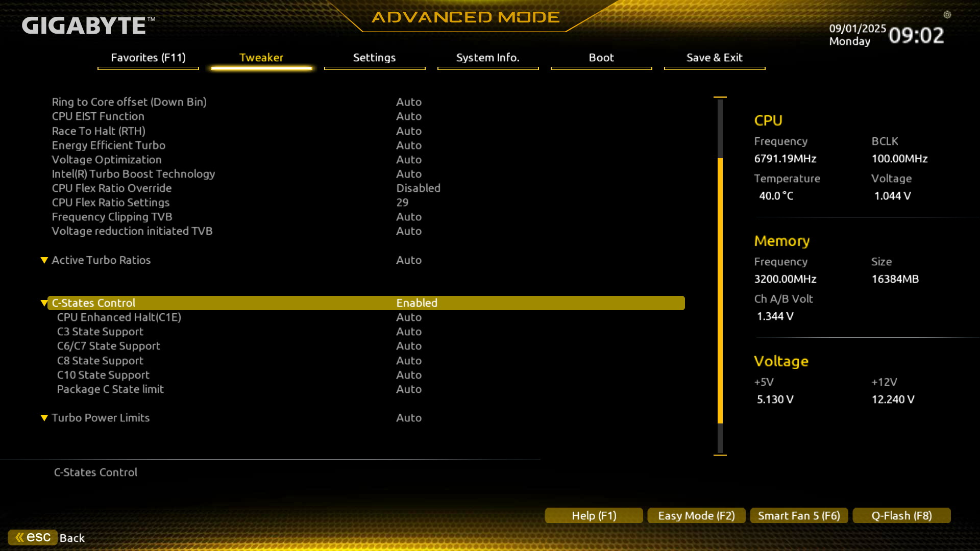980x551 pixels.
Task: Expand the Turbo Power Limits triangle
Action: pos(44,418)
